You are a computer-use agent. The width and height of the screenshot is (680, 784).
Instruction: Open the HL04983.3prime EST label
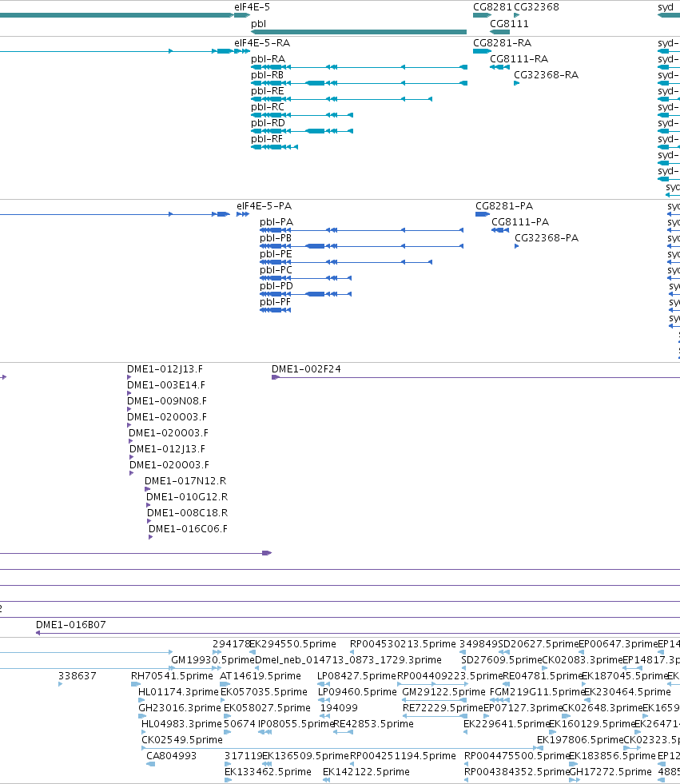[x=181, y=724]
